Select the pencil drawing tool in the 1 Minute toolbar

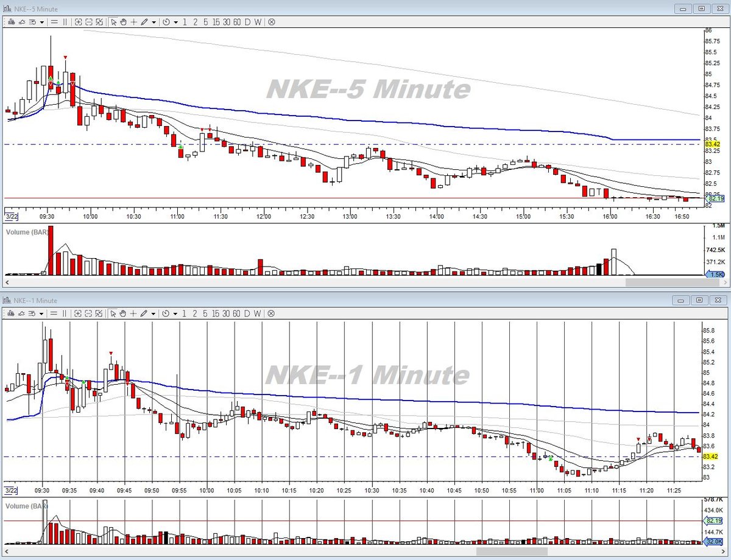point(144,313)
